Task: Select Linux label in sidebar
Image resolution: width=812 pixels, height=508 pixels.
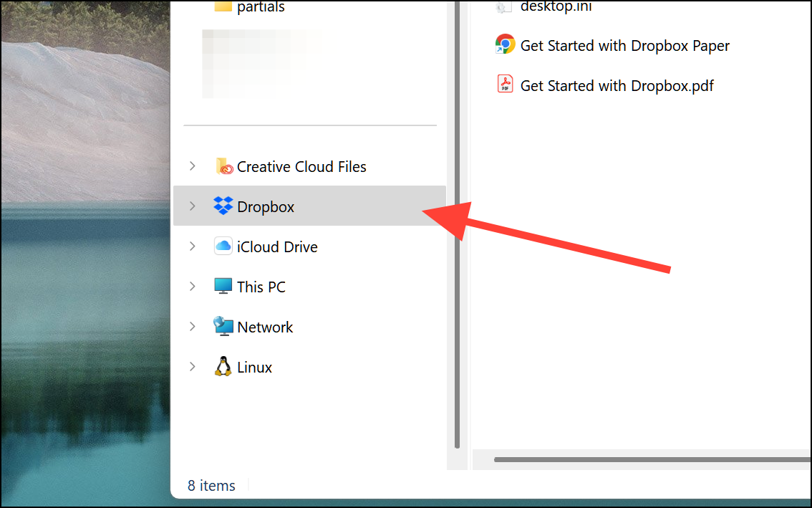Action: point(254,367)
